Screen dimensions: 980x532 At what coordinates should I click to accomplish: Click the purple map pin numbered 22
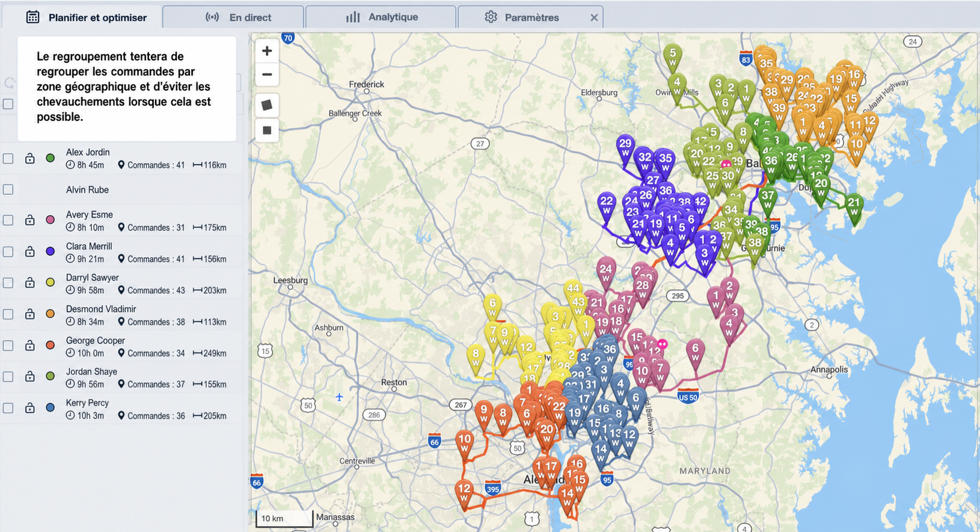607,205
